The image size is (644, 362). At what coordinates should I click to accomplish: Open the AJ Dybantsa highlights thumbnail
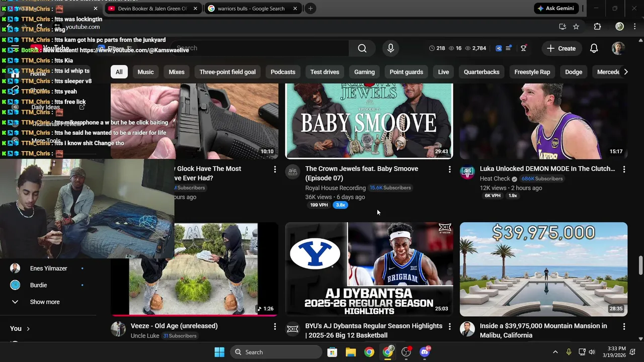tap(369, 269)
